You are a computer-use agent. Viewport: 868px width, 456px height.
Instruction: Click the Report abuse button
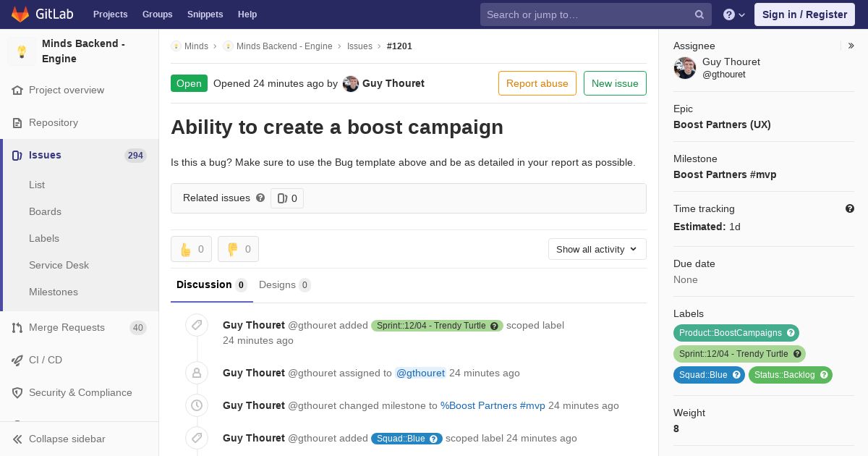537,83
